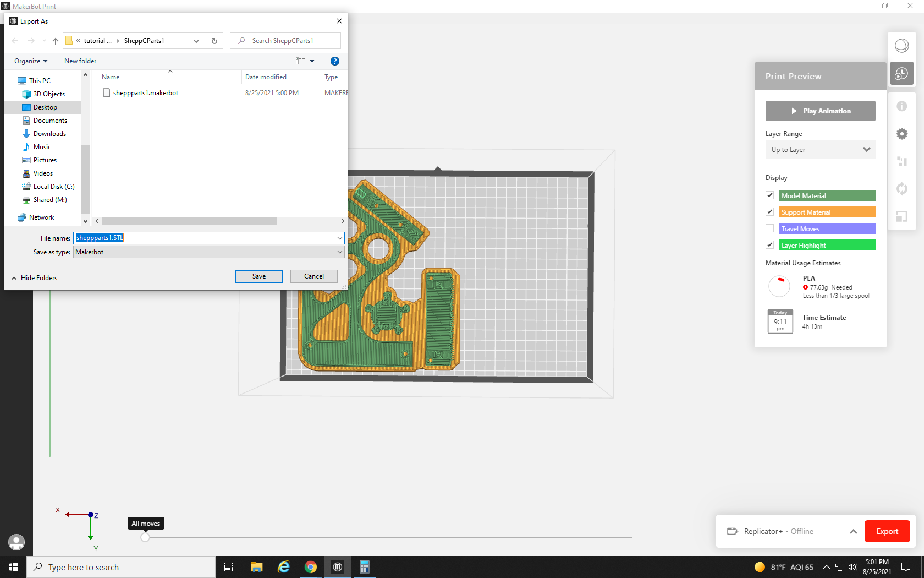Open Windows Start menu
Screen dimensions: 924x578
(x=13, y=567)
